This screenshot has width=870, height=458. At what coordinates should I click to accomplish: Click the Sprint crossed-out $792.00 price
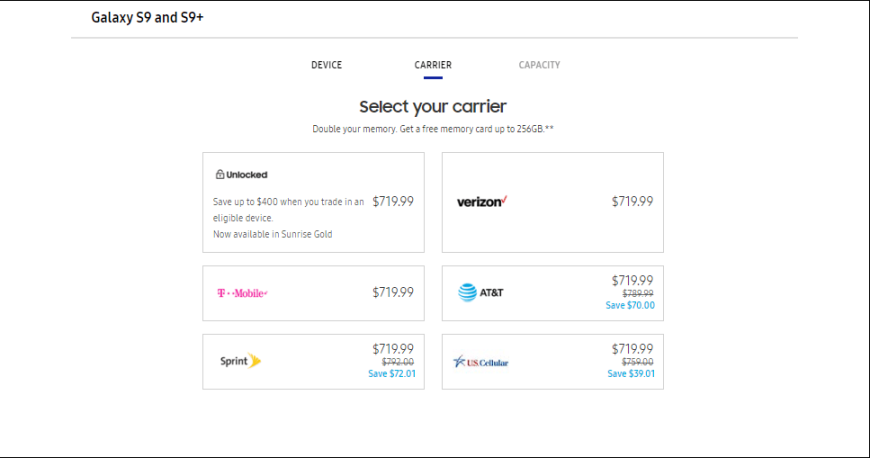[x=398, y=362]
